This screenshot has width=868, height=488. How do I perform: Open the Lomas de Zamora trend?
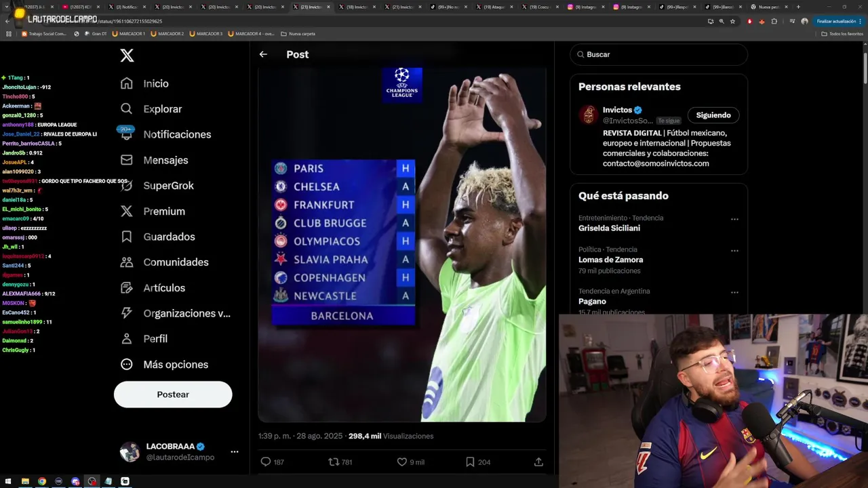610,260
